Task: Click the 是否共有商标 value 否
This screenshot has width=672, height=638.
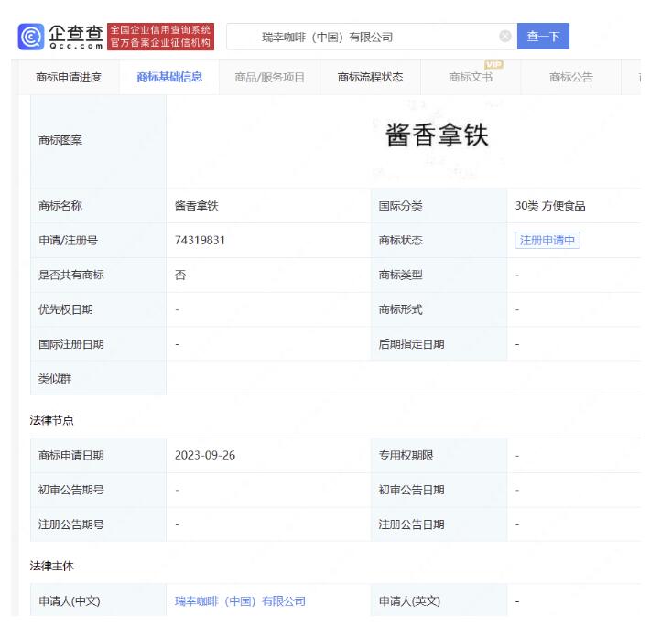Action: coord(180,276)
